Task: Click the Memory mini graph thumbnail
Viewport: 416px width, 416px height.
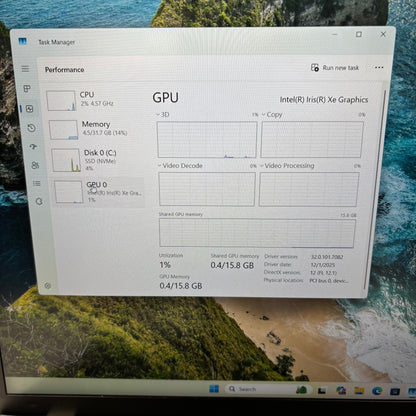Action: click(x=63, y=130)
